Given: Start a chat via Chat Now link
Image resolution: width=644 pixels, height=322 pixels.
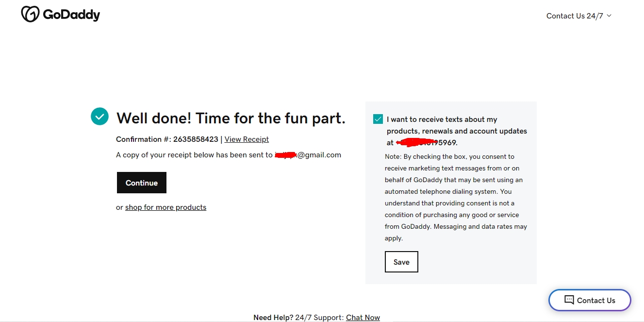Looking at the screenshot, I should 363,317.
